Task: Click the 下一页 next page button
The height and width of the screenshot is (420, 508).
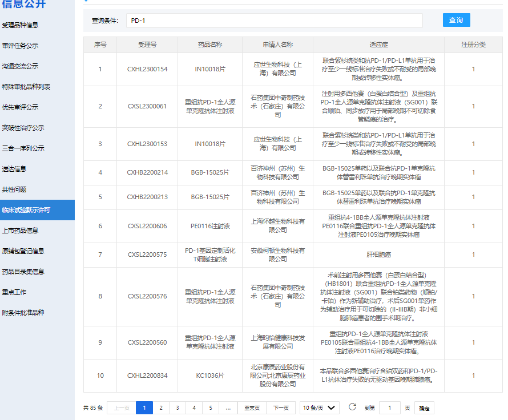Action: pos(281,408)
